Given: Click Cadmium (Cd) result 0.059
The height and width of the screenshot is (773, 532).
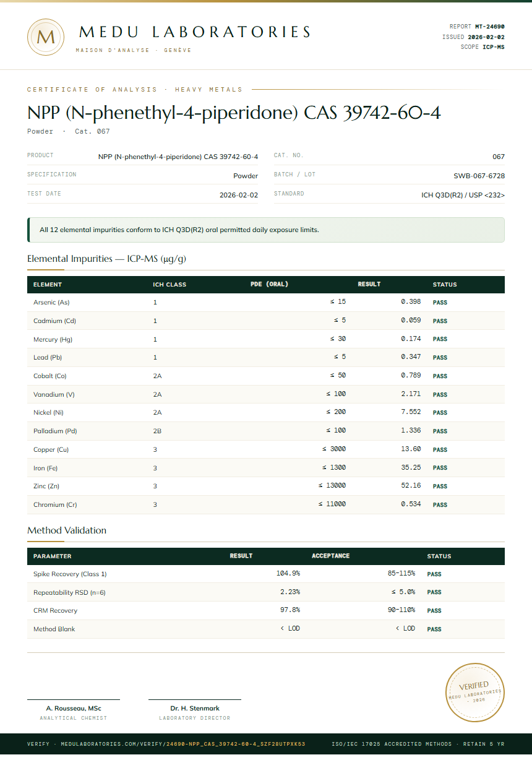Looking at the screenshot, I should pos(411,321).
